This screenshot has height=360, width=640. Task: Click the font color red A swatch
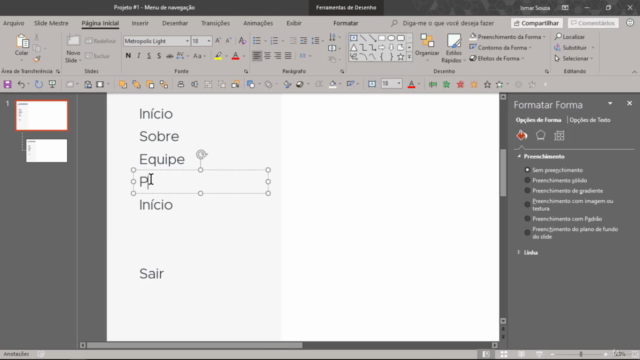pyautogui.click(x=236, y=56)
